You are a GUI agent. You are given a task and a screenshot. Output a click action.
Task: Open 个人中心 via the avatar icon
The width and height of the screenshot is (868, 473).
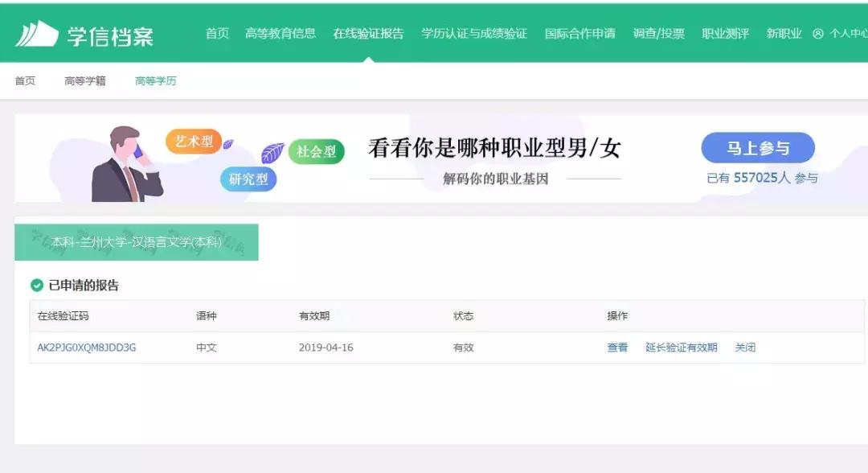817,35
